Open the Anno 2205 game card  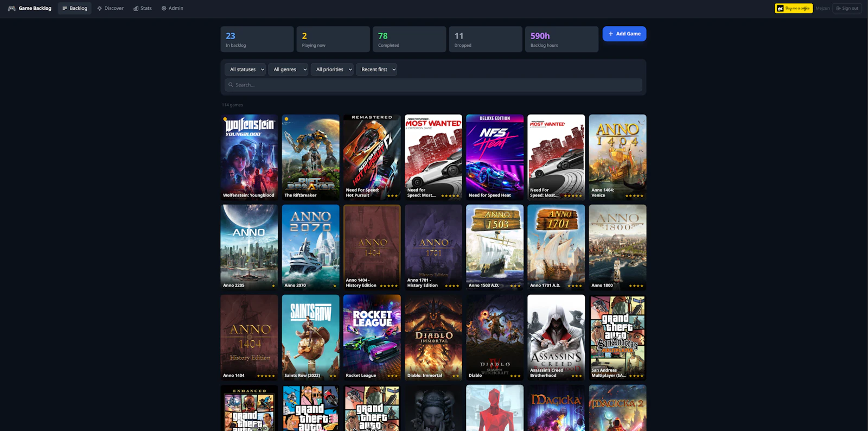249,247
